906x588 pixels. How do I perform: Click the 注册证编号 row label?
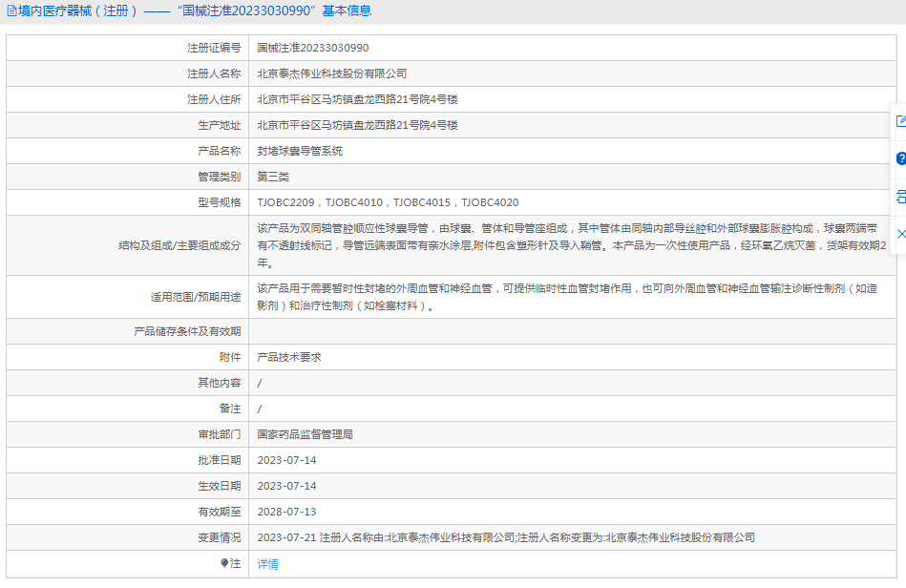(x=214, y=48)
